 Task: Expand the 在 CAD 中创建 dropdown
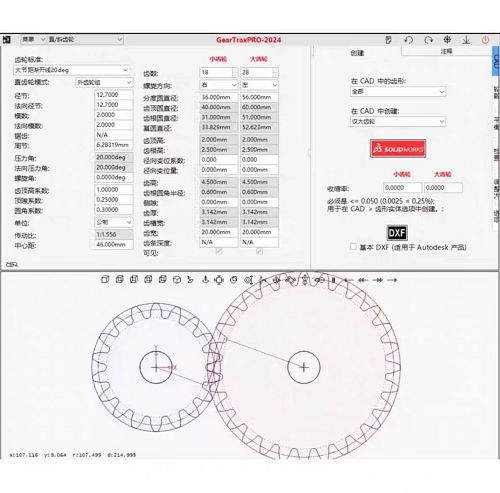point(398,121)
